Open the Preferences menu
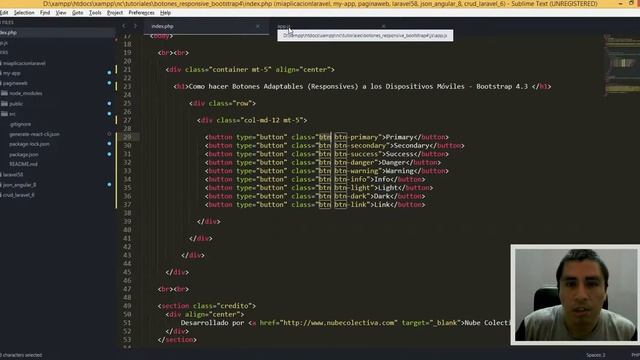 coord(141,13)
